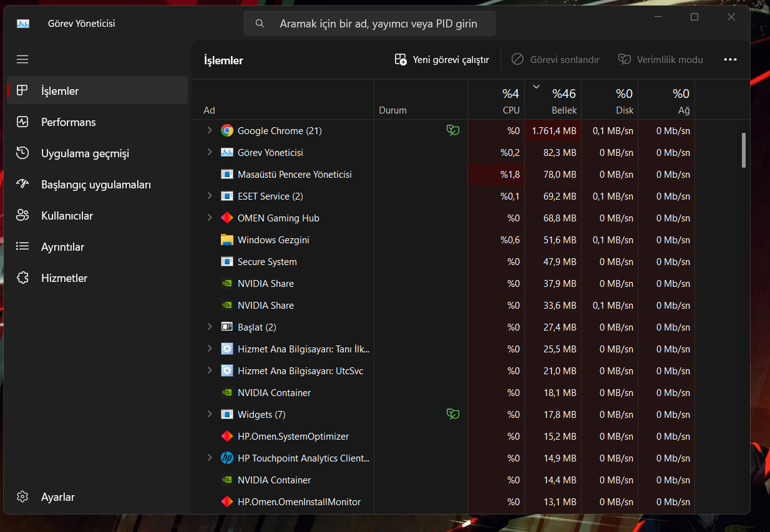Click gear icon of Hizmet Ana Bilgisayarı: UtcSvc
This screenshot has width=770, height=532.
click(227, 371)
